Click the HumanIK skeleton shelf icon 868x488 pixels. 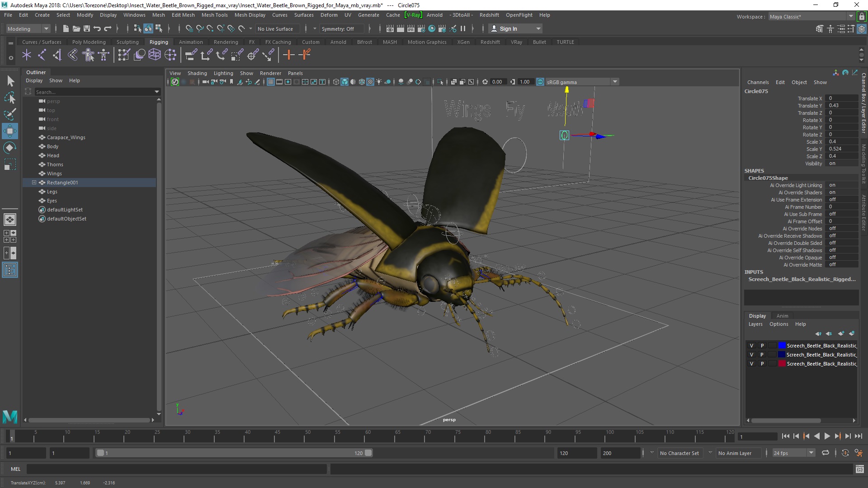point(104,55)
